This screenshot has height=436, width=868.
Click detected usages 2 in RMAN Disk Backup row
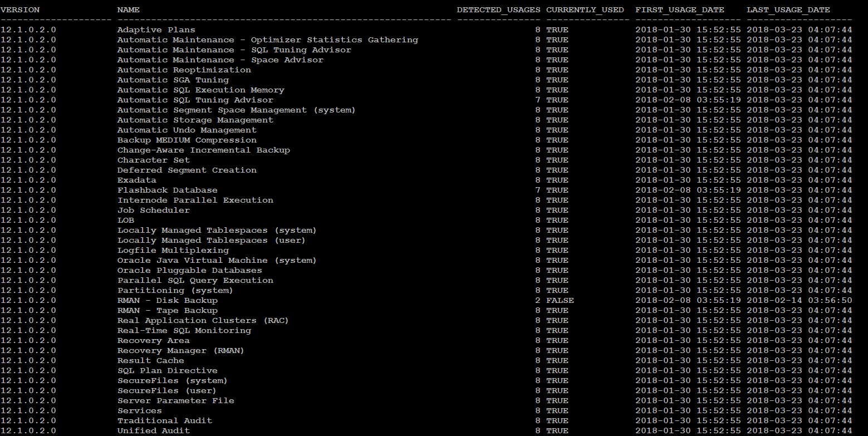(x=538, y=300)
